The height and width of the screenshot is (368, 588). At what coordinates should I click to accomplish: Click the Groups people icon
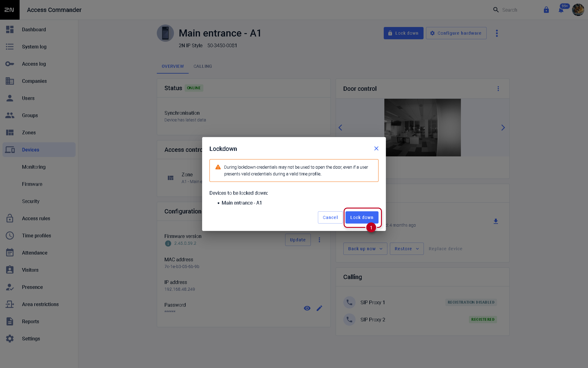(x=10, y=115)
